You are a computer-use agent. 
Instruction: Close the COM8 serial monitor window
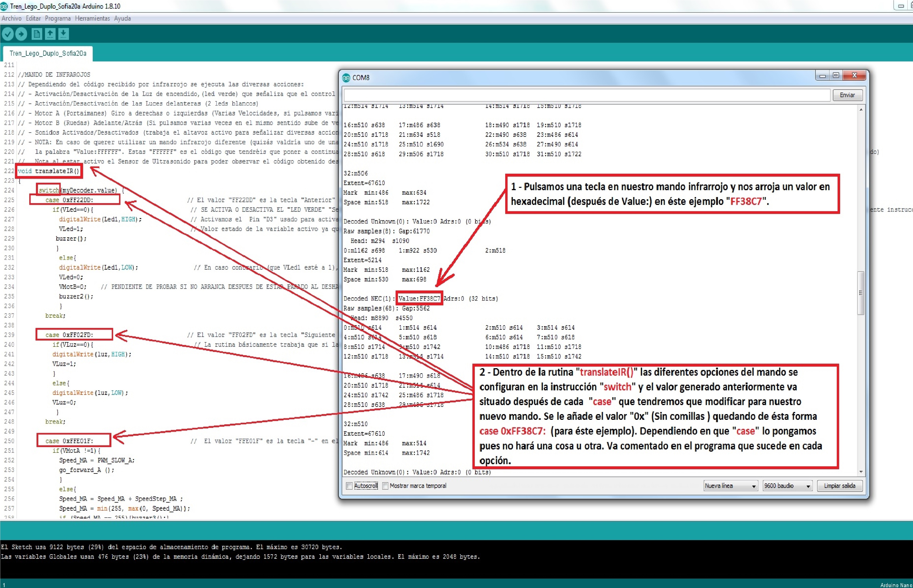pos(854,76)
